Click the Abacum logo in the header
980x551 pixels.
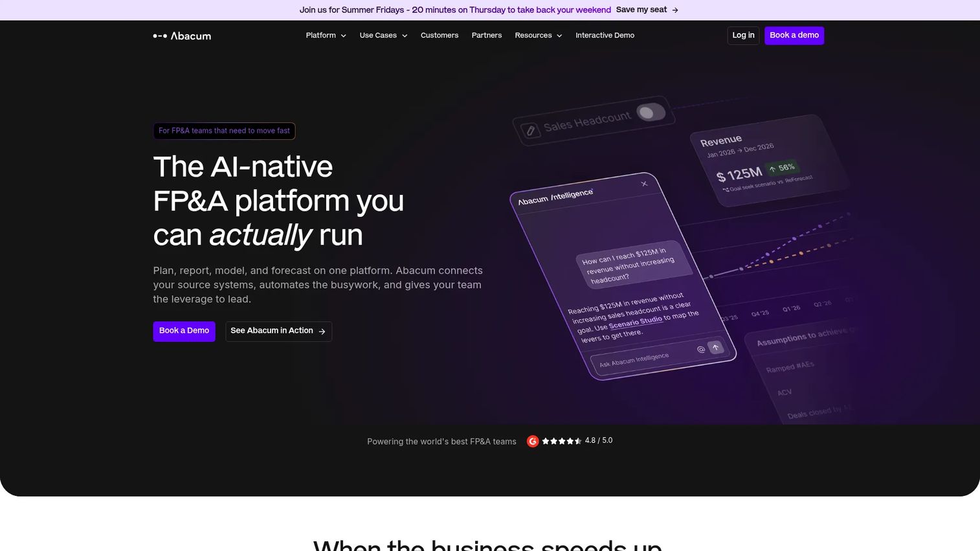pyautogui.click(x=182, y=36)
